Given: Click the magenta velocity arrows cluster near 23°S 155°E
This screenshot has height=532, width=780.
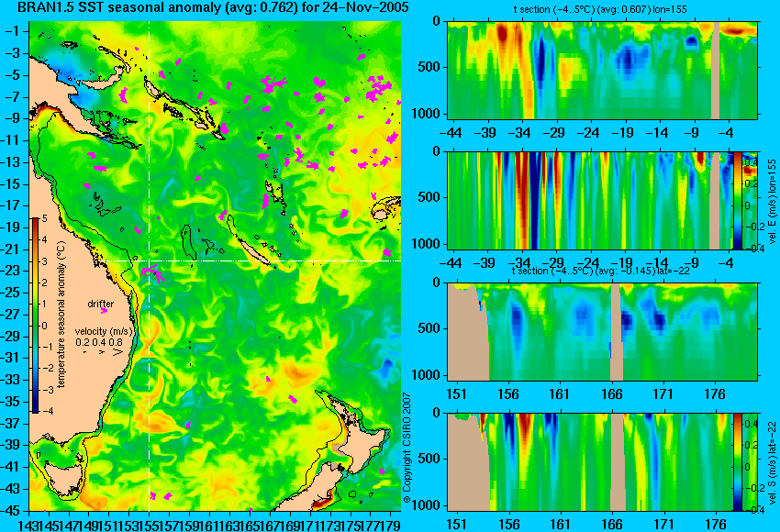Looking at the screenshot, I should coord(152,273).
